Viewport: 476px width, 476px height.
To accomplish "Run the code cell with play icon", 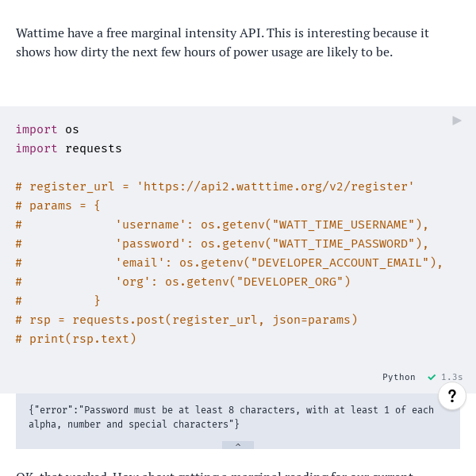I will 457,121.
